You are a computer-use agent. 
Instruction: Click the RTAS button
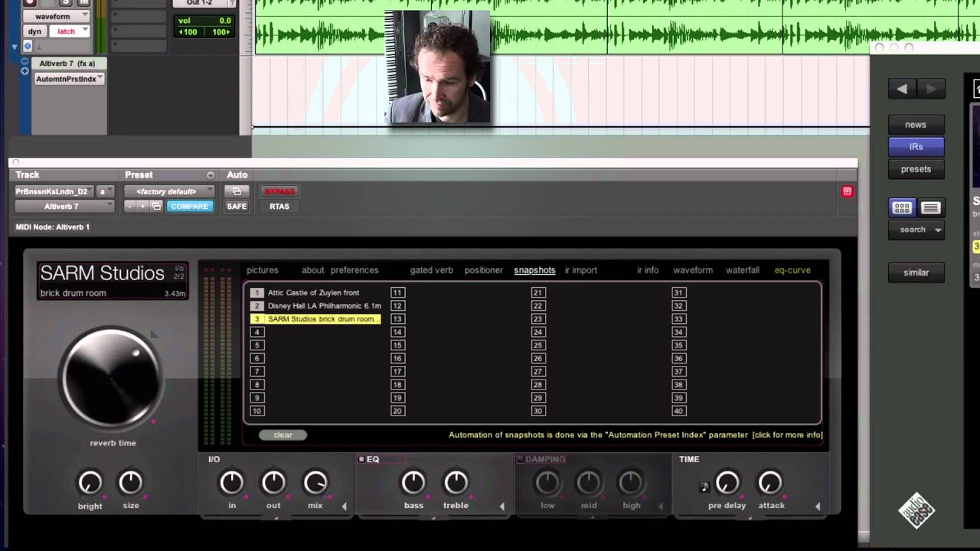tap(279, 207)
